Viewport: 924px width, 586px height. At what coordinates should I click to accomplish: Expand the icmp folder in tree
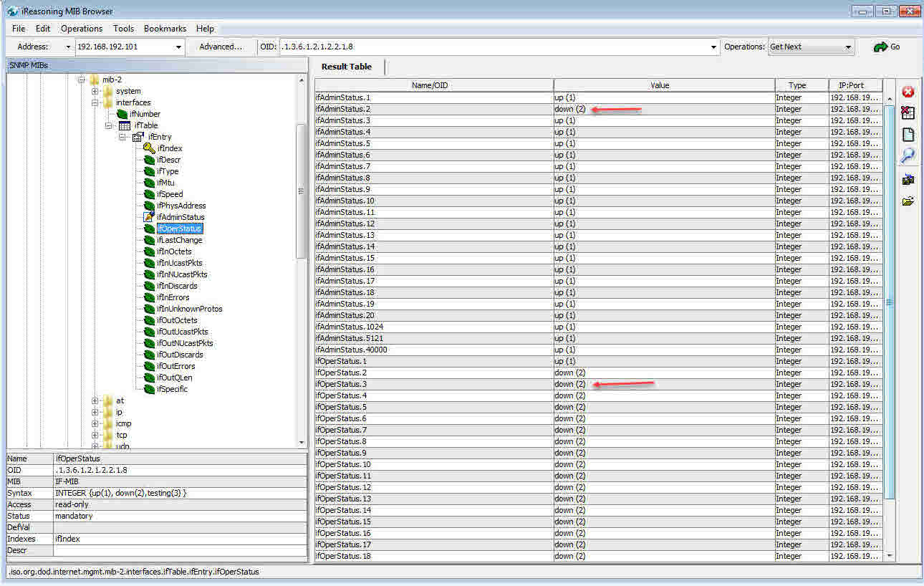pyautogui.click(x=95, y=423)
